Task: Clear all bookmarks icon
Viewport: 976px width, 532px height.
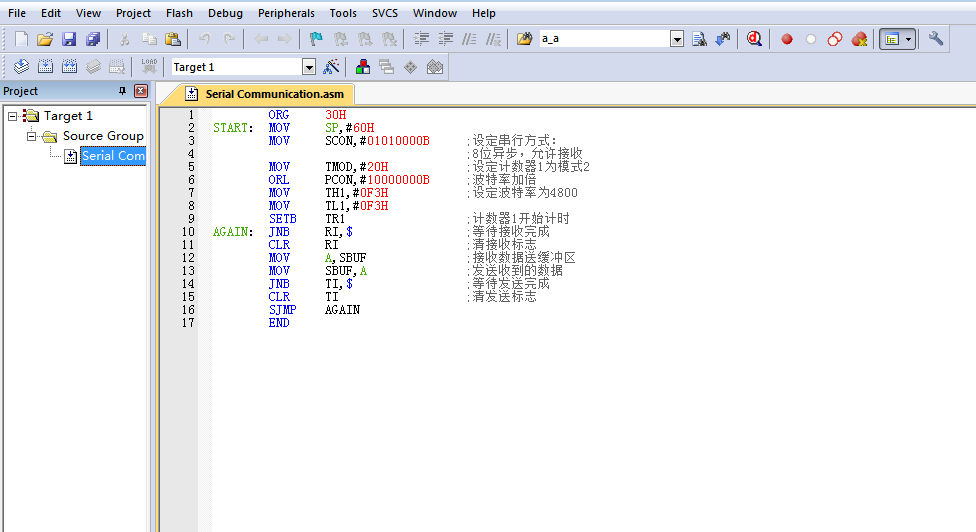Action: [x=389, y=39]
